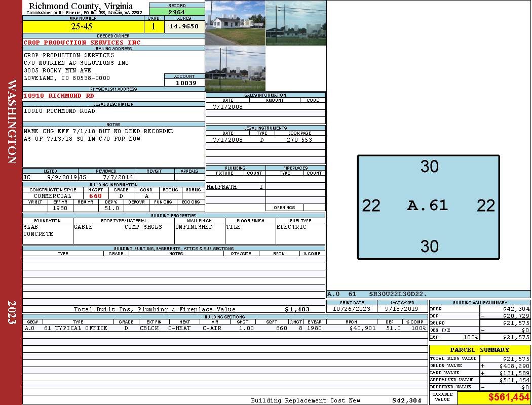Click card number 1 field
Viewport: 532px width, 405px height.
[154, 27]
